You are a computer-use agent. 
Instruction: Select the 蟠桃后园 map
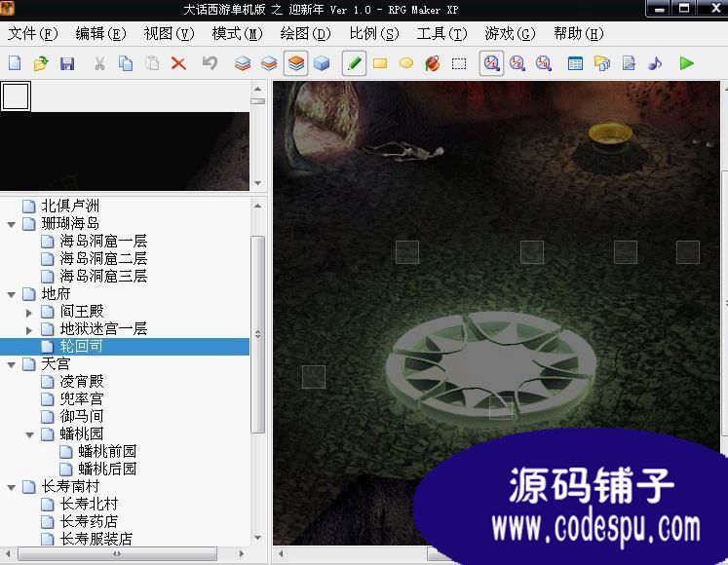click(x=107, y=469)
